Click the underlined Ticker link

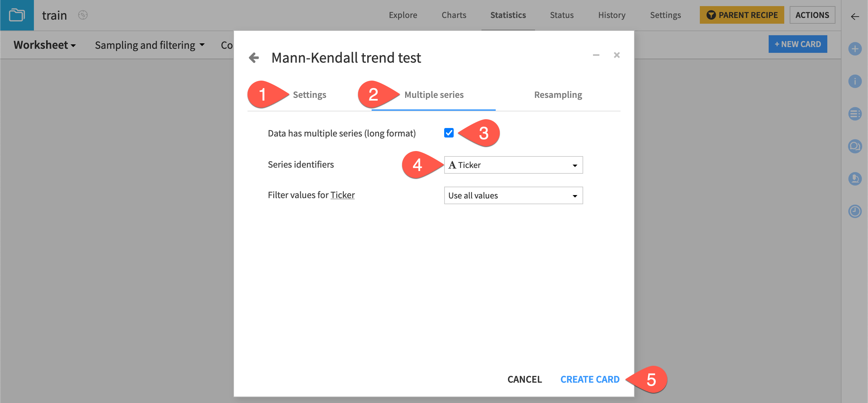(x=342, y=195)
